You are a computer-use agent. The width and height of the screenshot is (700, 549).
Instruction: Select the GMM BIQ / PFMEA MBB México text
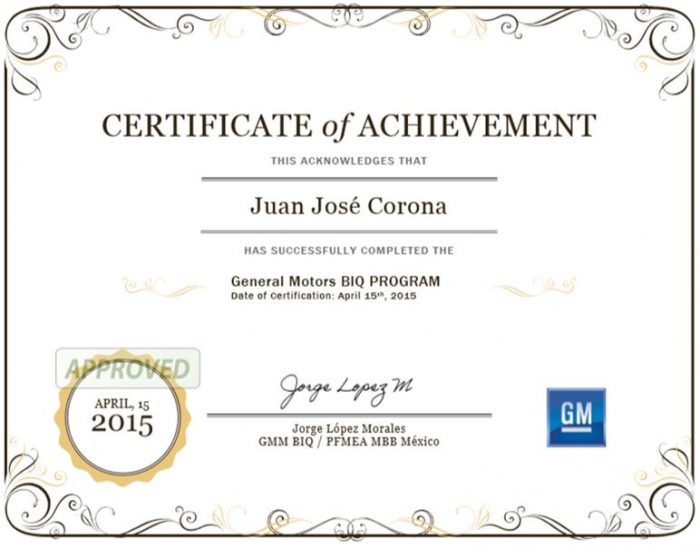pyautogui.click(x=348, y=441)
